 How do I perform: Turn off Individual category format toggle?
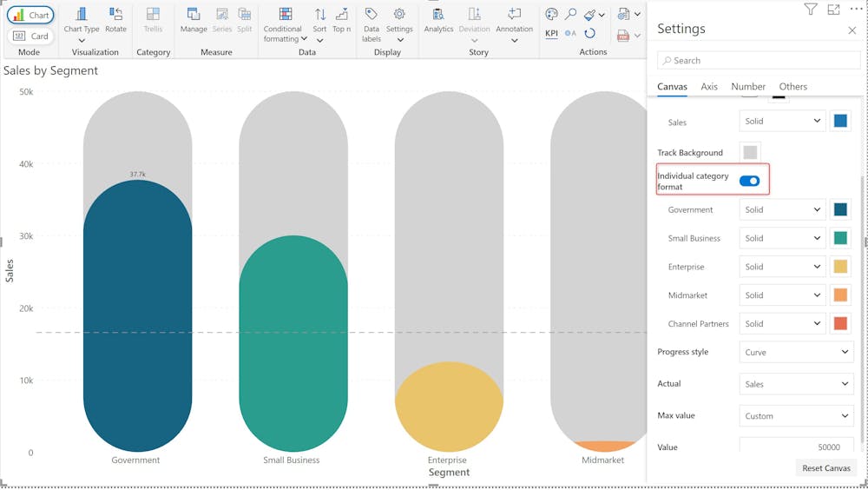pyautogui.click(x=749, y=181)
